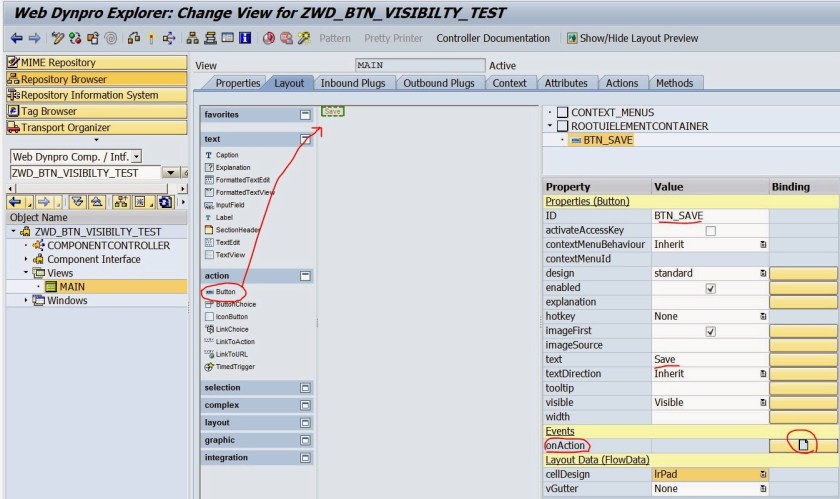The height and width of the screenshot is (499, 840).
Task: Expand the Windows node in object tree
Action: pyautogui.click(x=25, y=300)
